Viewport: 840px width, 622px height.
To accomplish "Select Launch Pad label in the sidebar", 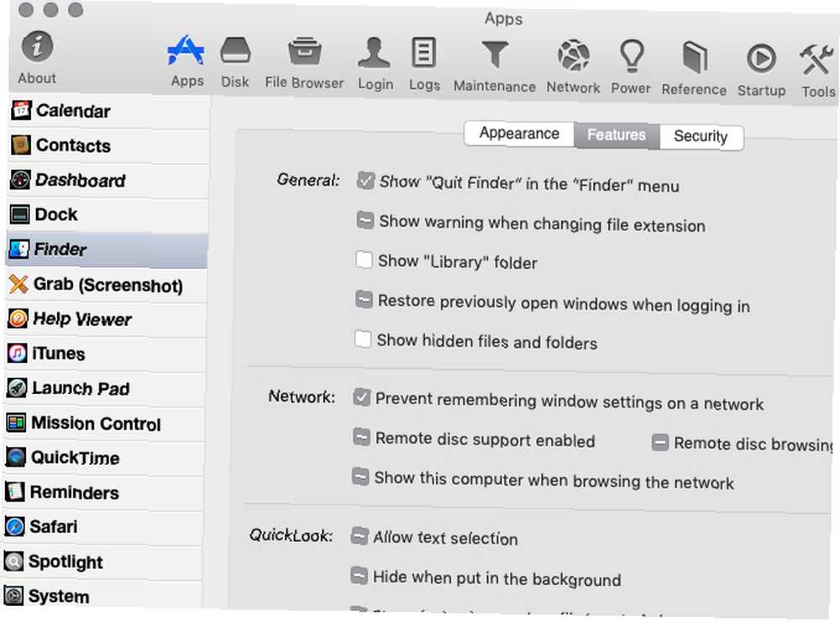I will click(81, 388).
